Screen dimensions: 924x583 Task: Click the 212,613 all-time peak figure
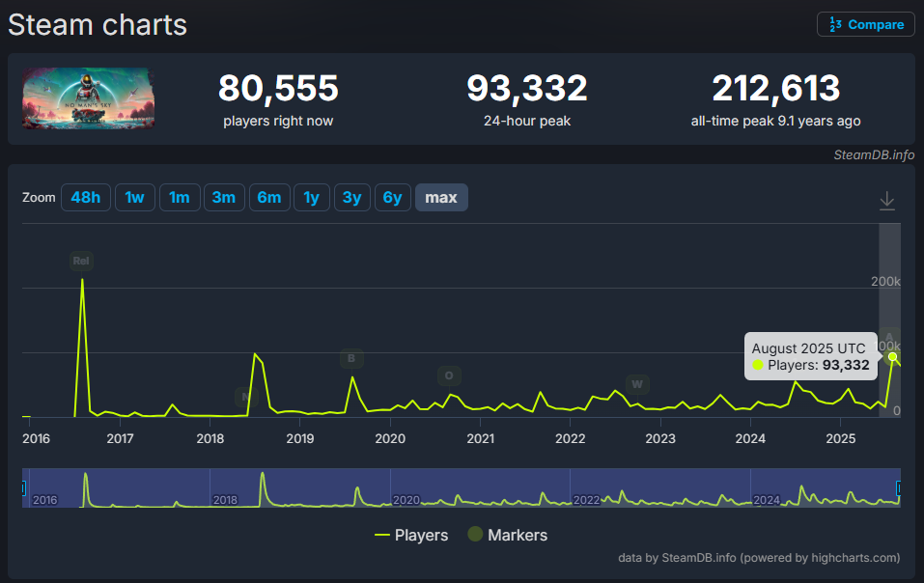point(775,89)
